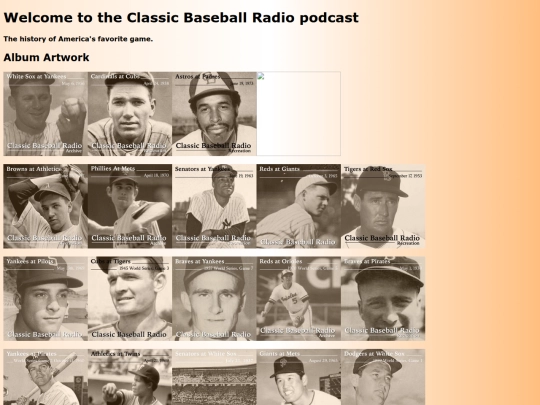Open the Senators at White Sox cover
The width and height of the screenshot is (540, 405).
tap(214, 377)
